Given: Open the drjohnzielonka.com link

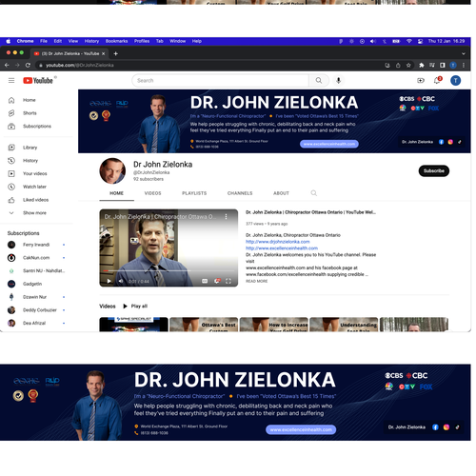Looking at the screenshot, I should point(278,242).
